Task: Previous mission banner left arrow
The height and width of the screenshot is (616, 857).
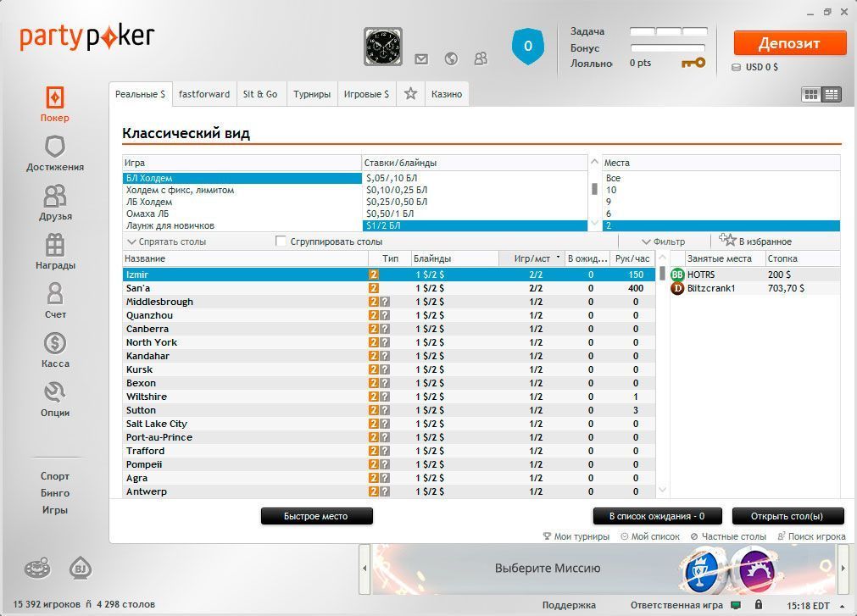Action: pyautogui.click(x=365, y=569)
